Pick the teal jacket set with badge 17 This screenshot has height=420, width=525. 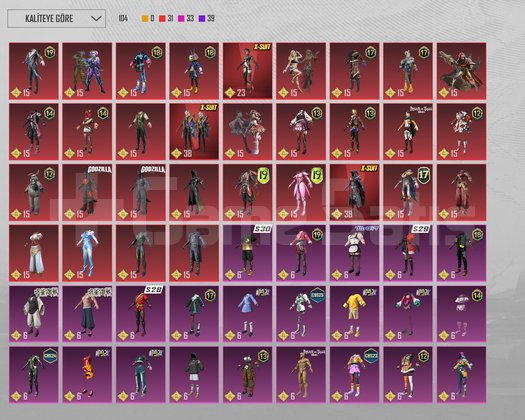point(194,314)
